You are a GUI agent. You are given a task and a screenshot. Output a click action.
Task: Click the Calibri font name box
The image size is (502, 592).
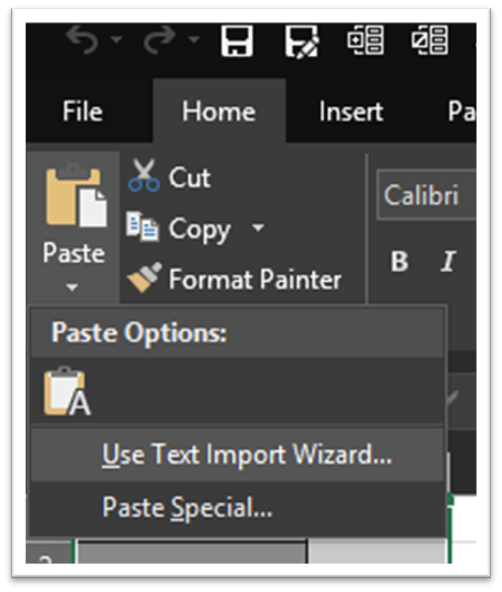(x=427, y=195)
